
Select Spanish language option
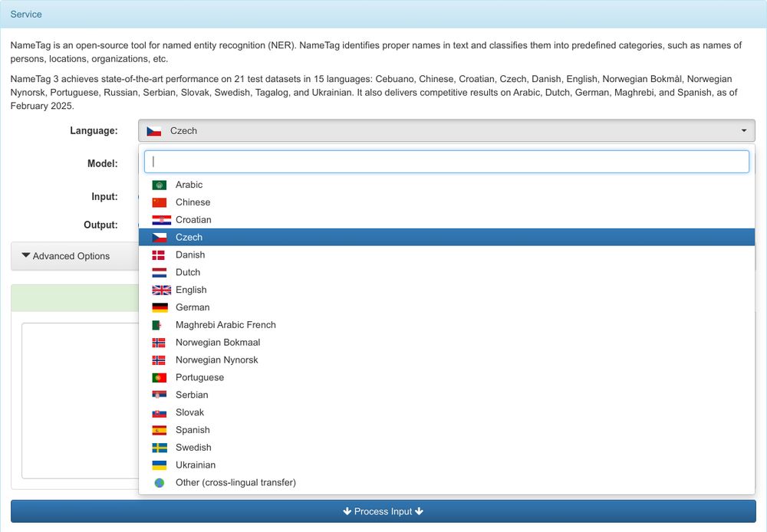click(x=446, y=430)
